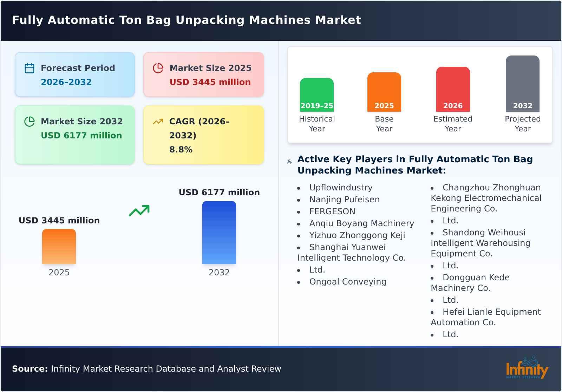The width and height of the screenshot is (562, 392).
Task: Click 'FERGESON' in the players list
Action: 332,211
